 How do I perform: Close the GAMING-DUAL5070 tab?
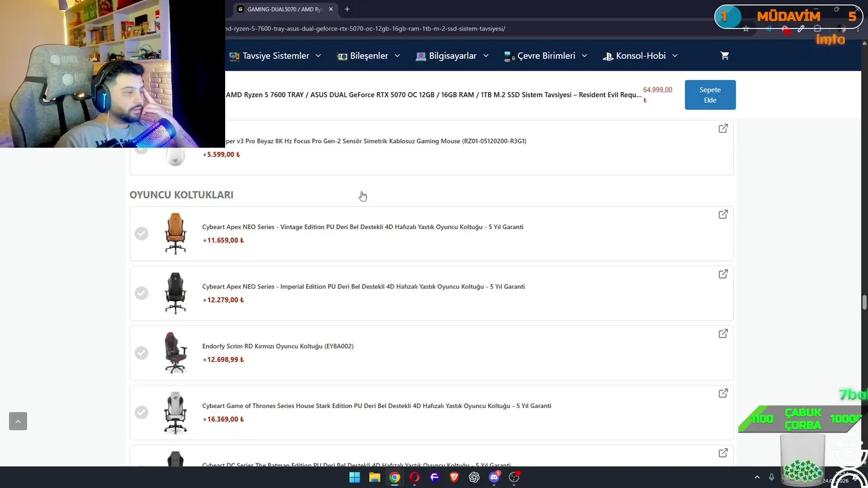pos(331,9)
